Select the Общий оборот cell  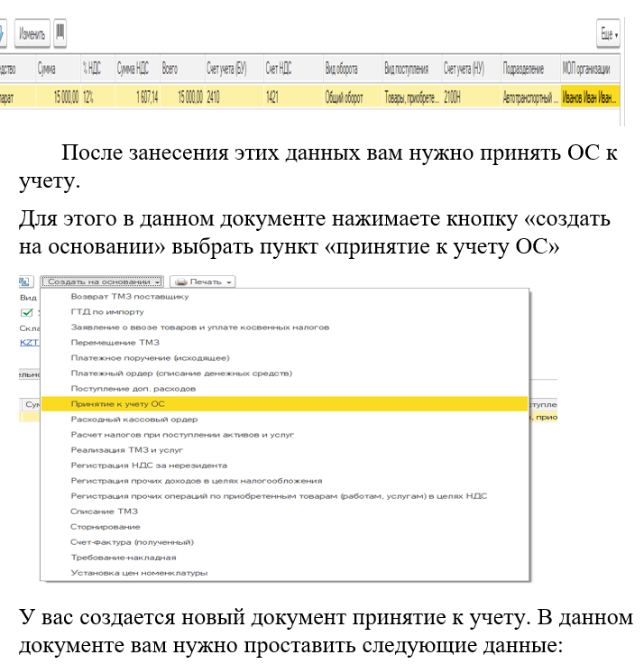pos(353,97)
